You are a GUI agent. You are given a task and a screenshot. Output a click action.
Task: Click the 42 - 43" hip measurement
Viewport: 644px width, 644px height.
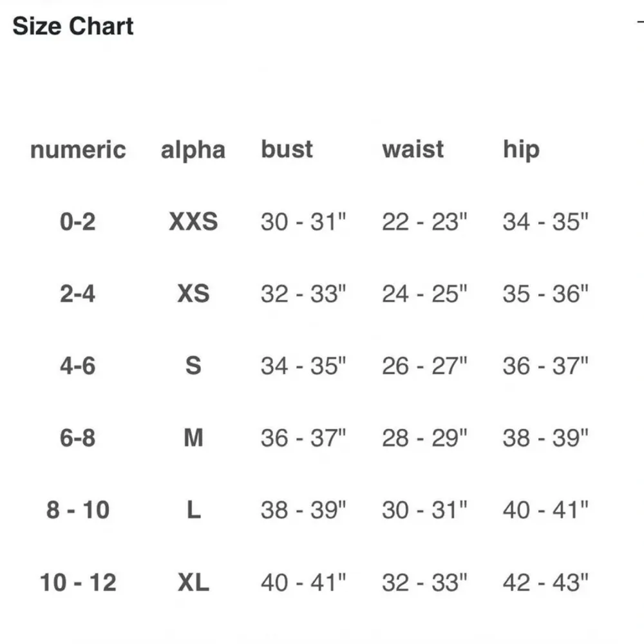tap(545, 583)
